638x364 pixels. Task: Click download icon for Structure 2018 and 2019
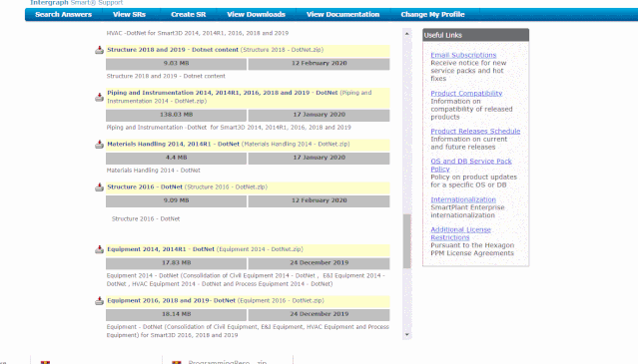tap(99, 50)
